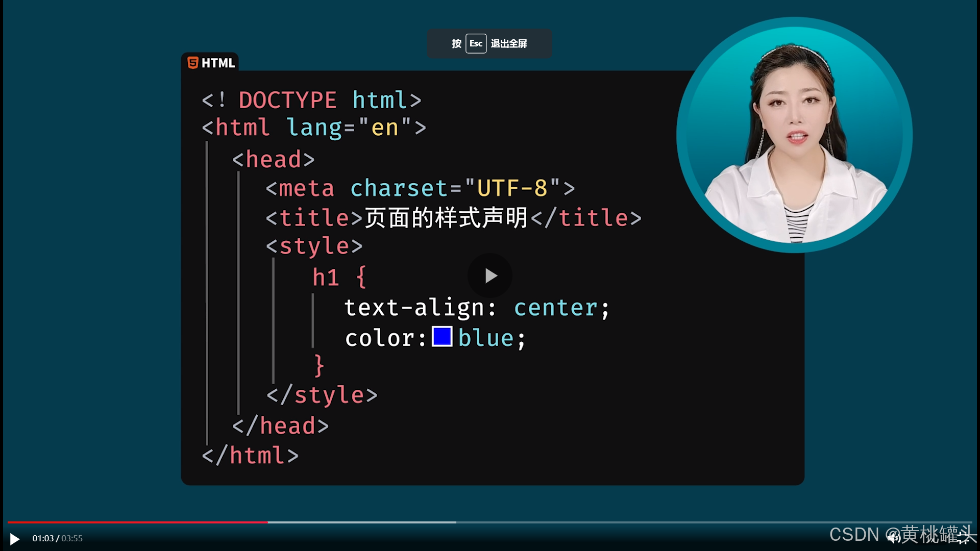Click the closing '</head>' tag

click(281, 426)
